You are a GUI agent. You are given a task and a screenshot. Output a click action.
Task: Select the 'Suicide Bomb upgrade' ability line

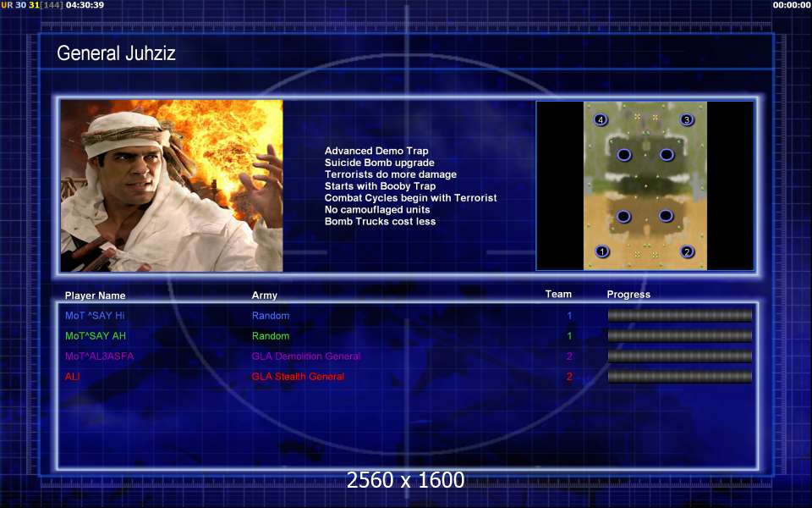pos(380,163)
